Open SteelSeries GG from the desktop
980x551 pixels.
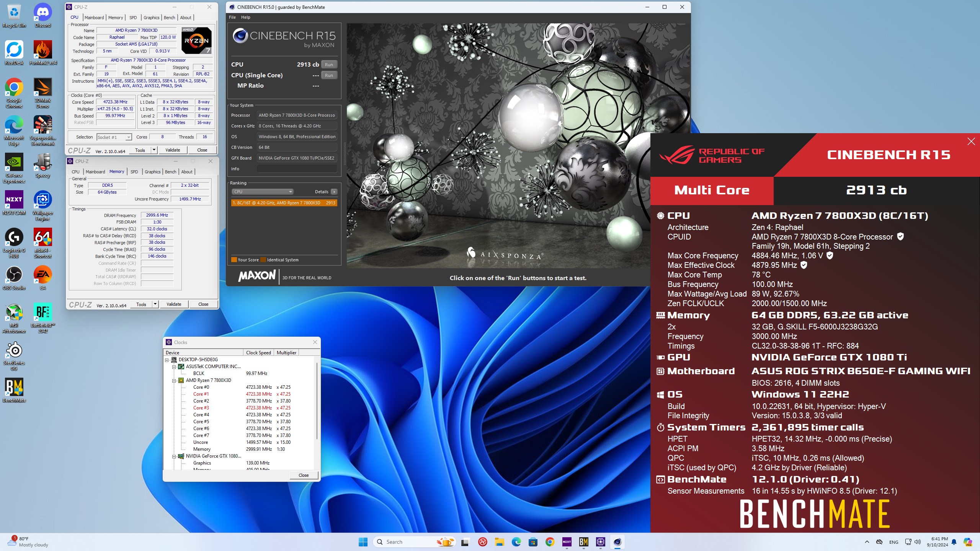(14, 355)
